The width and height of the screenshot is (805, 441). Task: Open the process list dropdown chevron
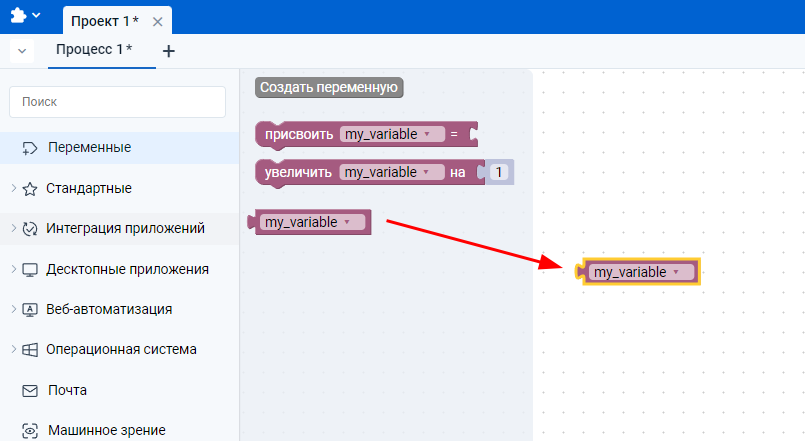[x=22, y=51]
